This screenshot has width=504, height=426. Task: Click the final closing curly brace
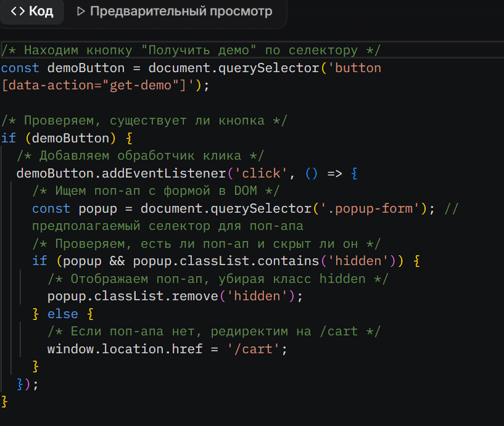pyautogui.click(x=5, y=401)
